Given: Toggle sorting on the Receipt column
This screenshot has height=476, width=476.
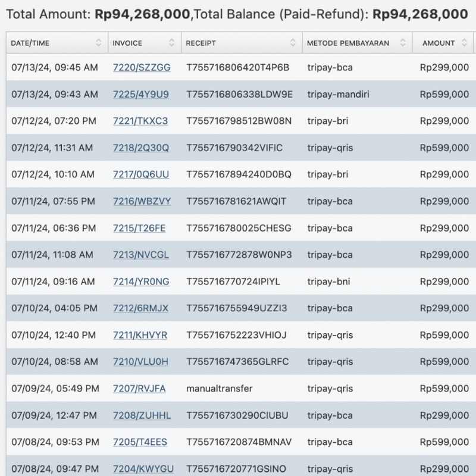Looking at the screenshot, I should coord(293,43).
